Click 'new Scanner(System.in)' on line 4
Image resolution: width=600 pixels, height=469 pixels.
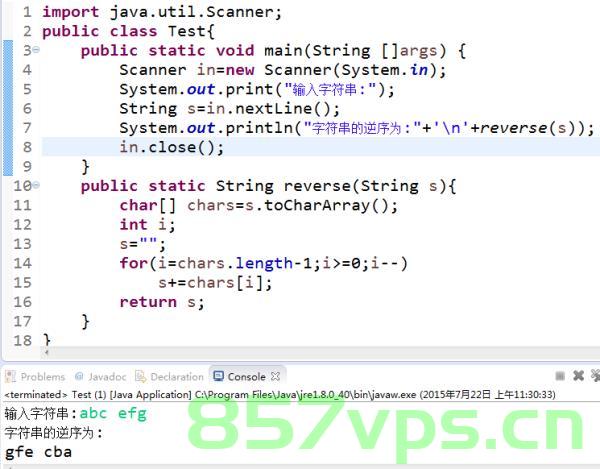pyautogui.click(x=332, y=70)
